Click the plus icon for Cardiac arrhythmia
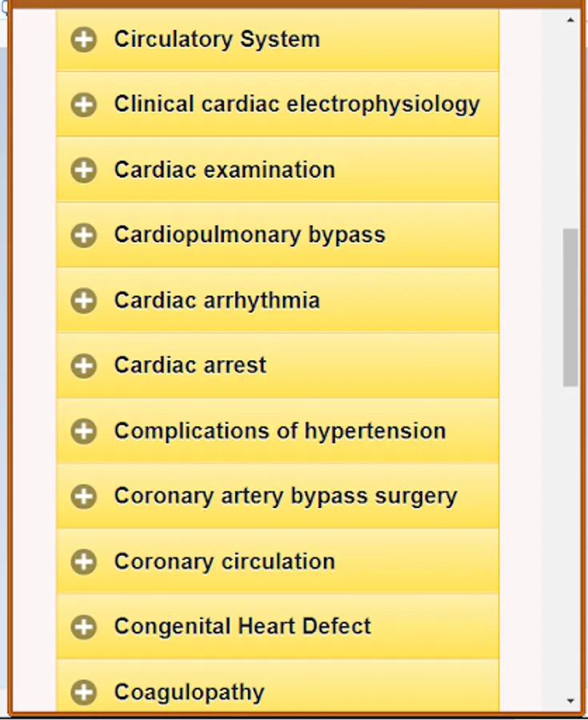Screen dimensions: 588x720 (x=83, y=301)
